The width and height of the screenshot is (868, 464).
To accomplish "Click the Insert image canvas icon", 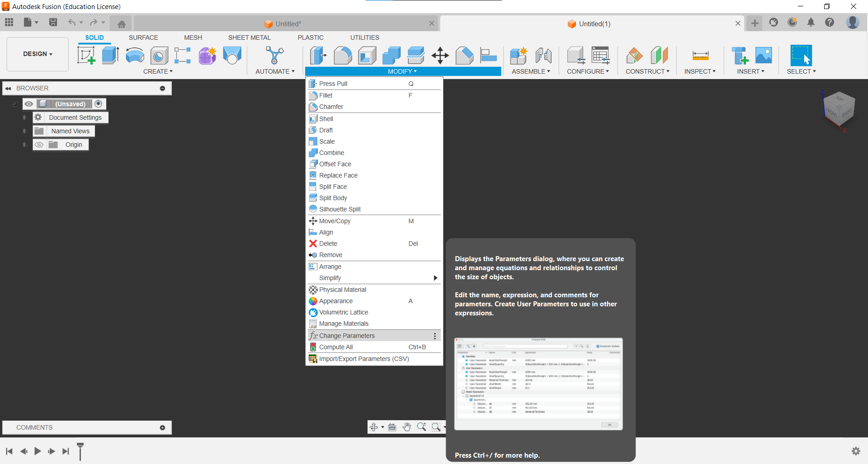I will point(764,56).
